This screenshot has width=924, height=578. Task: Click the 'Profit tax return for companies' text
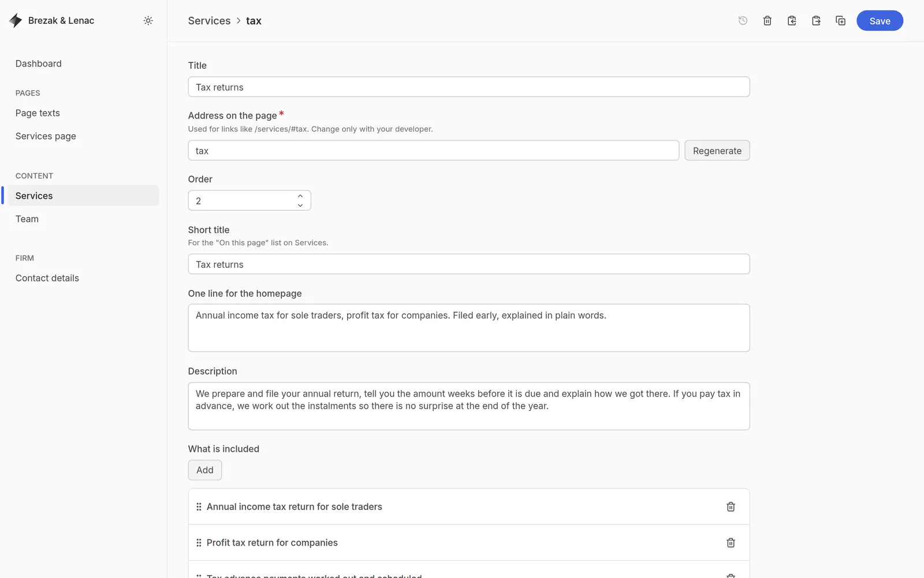click(x=272, y=543)
